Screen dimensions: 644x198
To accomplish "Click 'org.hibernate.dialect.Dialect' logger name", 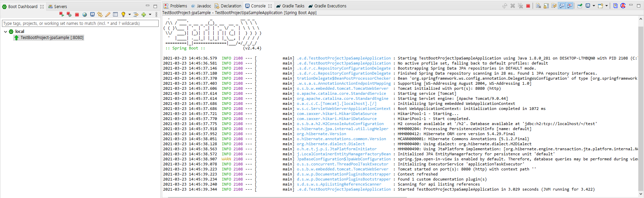I will pyautogui.click(x=331, y=144).
